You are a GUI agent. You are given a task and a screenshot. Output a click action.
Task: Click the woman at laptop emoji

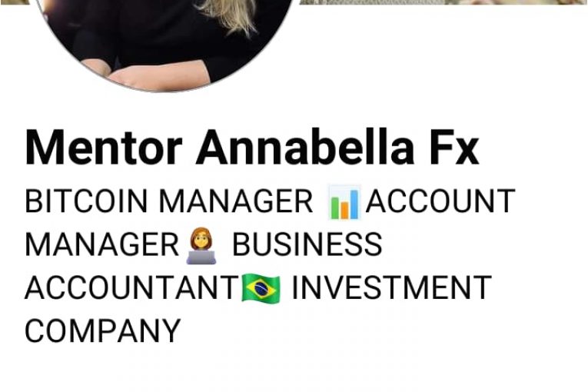tap(201, 245)
